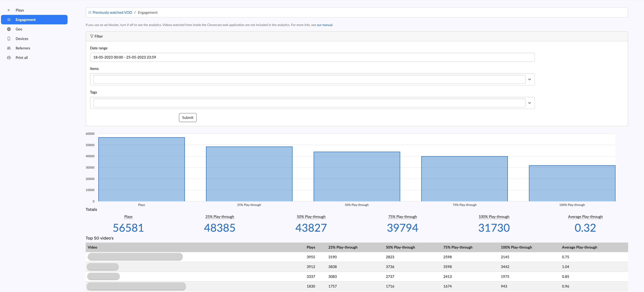Click the value 39794
Viewport: 644px width, 292px height.
tap(403, 228)
